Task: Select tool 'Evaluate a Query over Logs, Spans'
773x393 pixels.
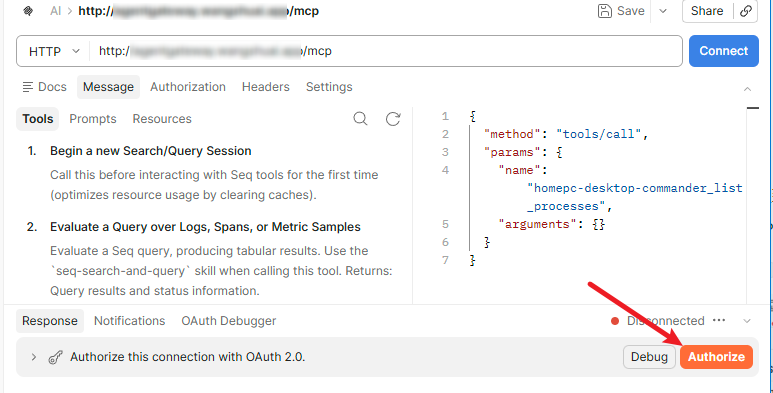Action: [x=205, y=227]
